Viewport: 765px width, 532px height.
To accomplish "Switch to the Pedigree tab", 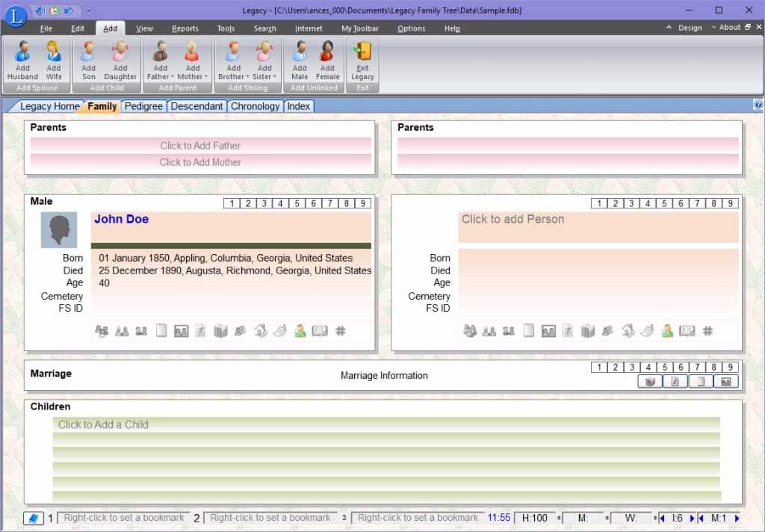I will 143,106.
